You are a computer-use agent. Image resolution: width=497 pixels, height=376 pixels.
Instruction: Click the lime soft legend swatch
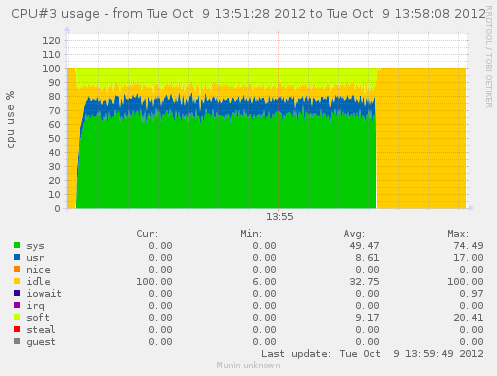click(x=17, y=317)
